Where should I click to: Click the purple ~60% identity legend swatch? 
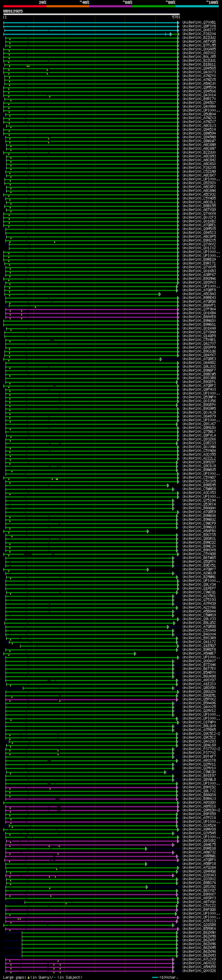pos(111,6)
